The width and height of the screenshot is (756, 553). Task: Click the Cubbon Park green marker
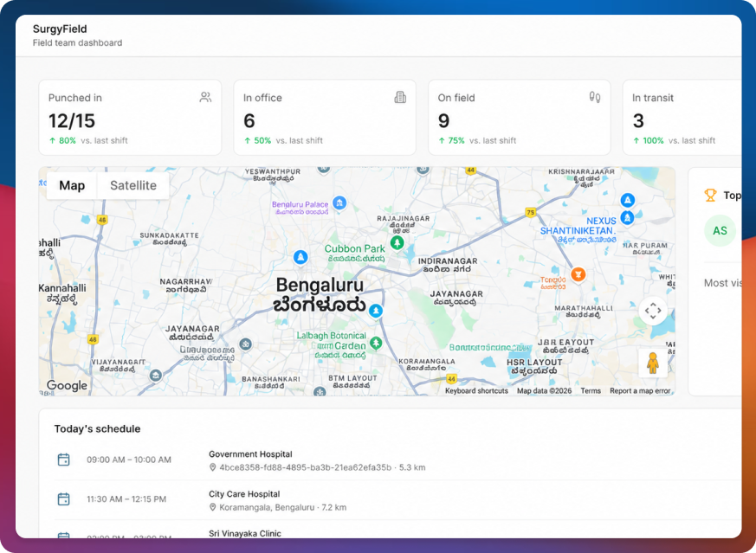click(397, 243)
